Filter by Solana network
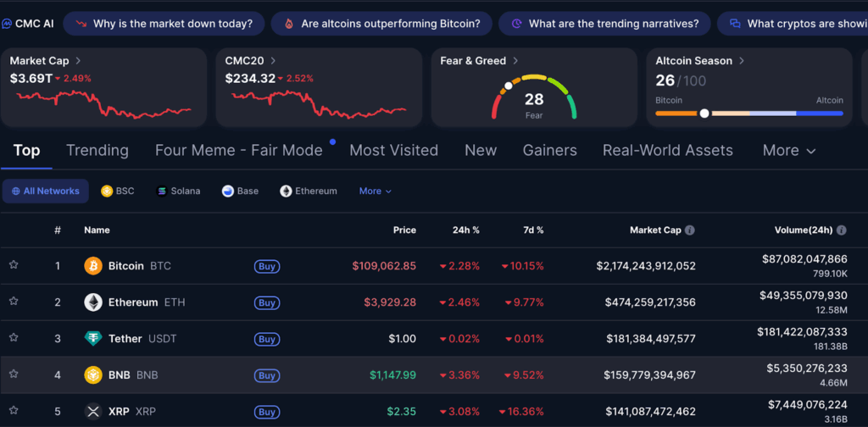Screen dimensions: 868x427 tap(179, 191)
